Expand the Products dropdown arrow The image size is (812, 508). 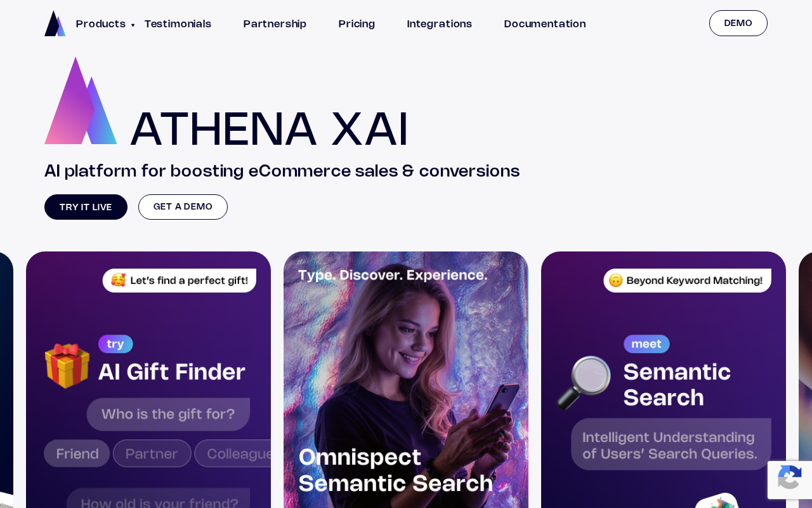(x=133, y=25)
